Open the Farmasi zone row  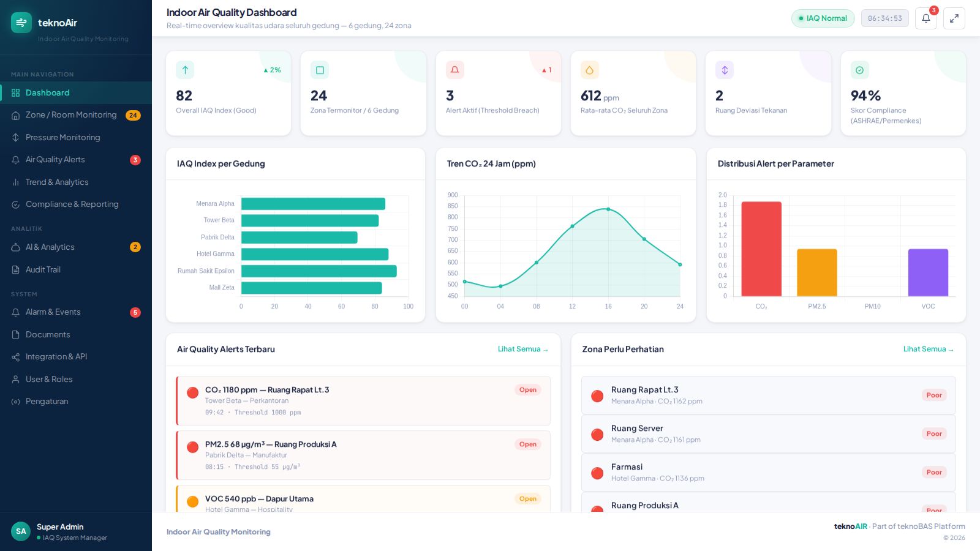pos(768,473)
